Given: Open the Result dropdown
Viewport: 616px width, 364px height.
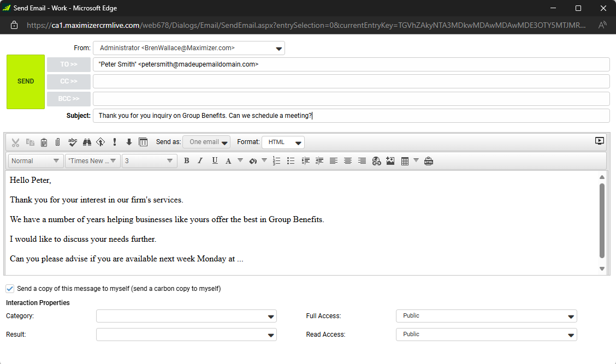Looking at the screenshot, I should pyautogui.click(x=186, y=335).
